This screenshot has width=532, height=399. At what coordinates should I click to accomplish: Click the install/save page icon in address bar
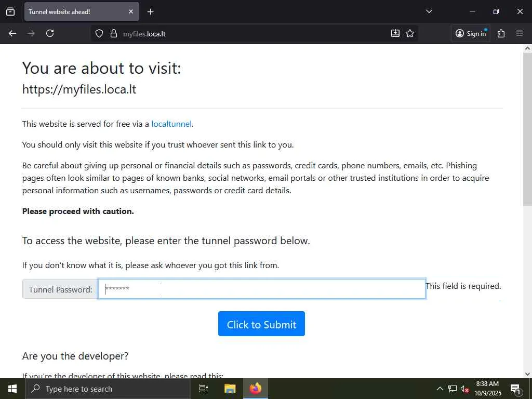click(395, 33)
